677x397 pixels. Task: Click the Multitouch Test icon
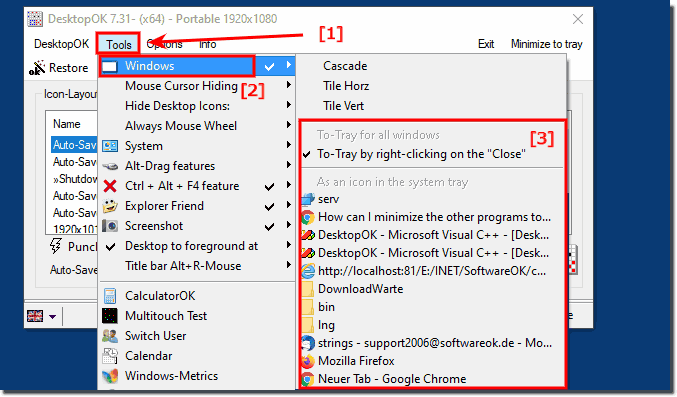[x=110, y=316]
